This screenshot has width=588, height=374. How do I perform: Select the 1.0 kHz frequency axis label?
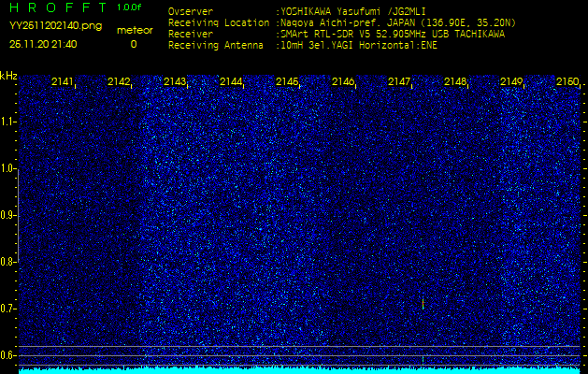[x=7, y=168]
